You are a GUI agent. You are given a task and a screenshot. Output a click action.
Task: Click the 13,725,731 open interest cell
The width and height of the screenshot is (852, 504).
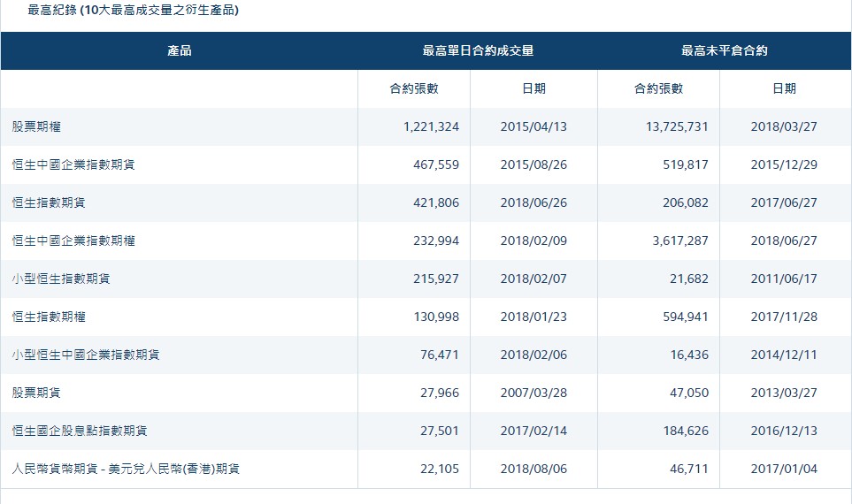pyautogui.click(x=672, y=126)
